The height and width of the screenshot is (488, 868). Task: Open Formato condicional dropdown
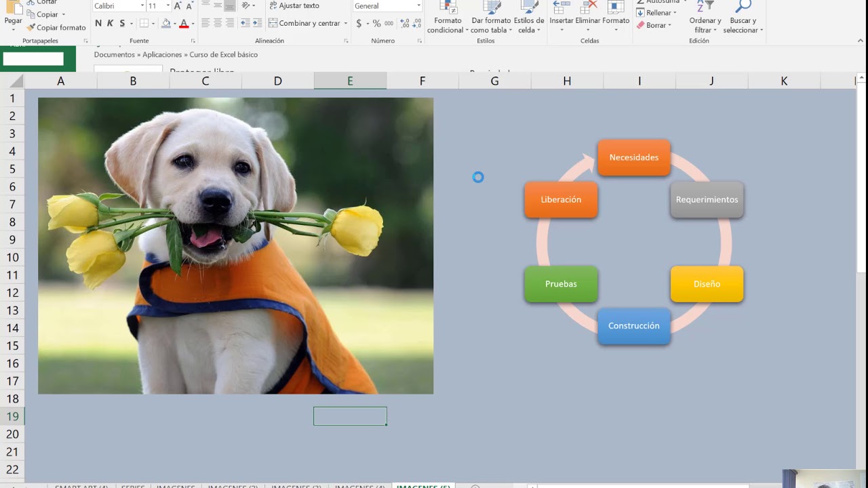[448, 18]
